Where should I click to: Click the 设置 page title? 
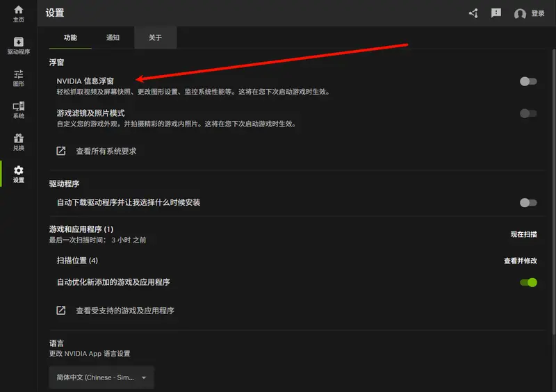coord(55,13)
